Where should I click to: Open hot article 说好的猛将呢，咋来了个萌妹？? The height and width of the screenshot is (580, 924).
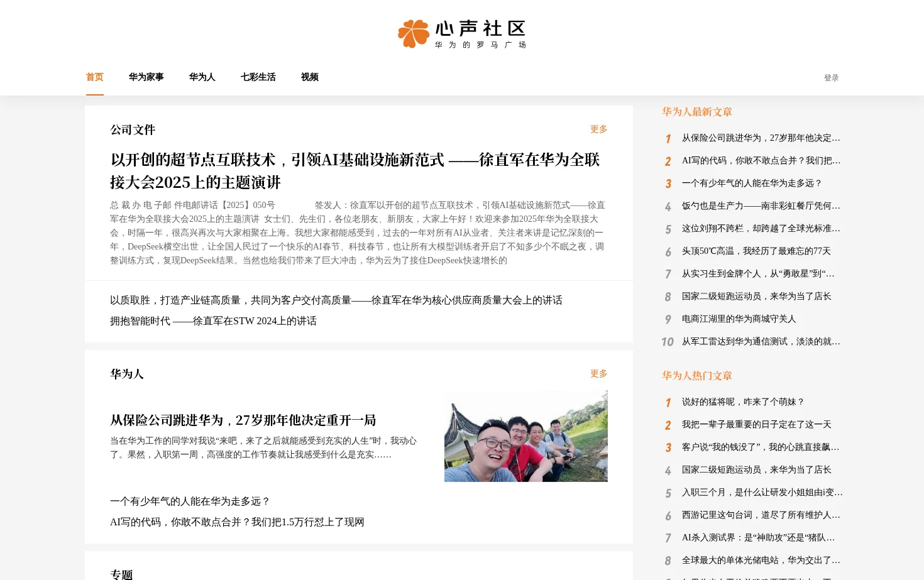pyautogui.click(x=744, y=402)
